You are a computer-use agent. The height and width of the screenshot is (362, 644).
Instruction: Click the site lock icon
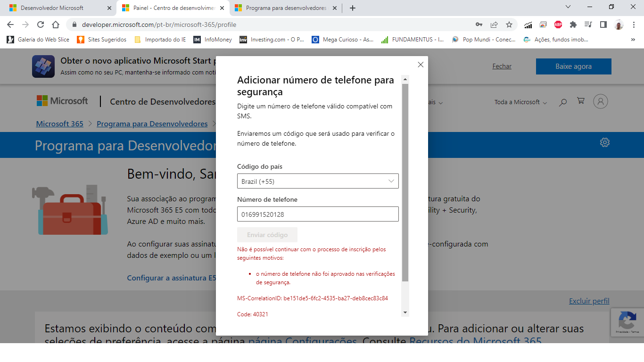point(74,25)
